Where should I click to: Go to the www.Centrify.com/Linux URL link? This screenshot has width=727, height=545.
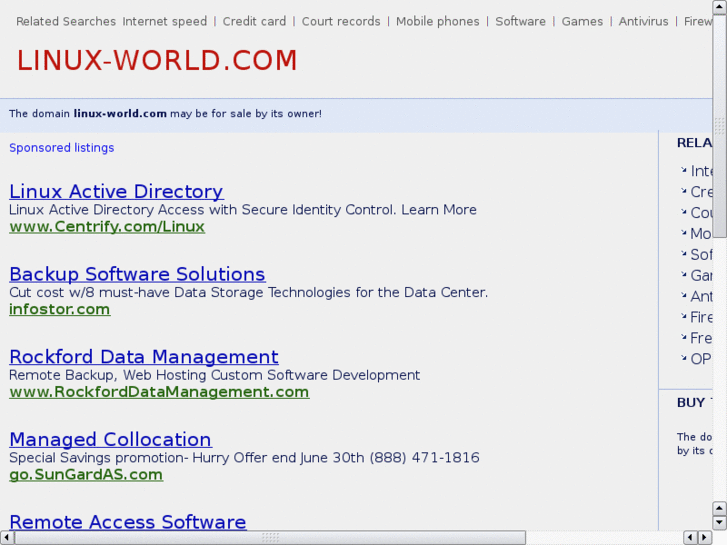click(x=107, y=227)
